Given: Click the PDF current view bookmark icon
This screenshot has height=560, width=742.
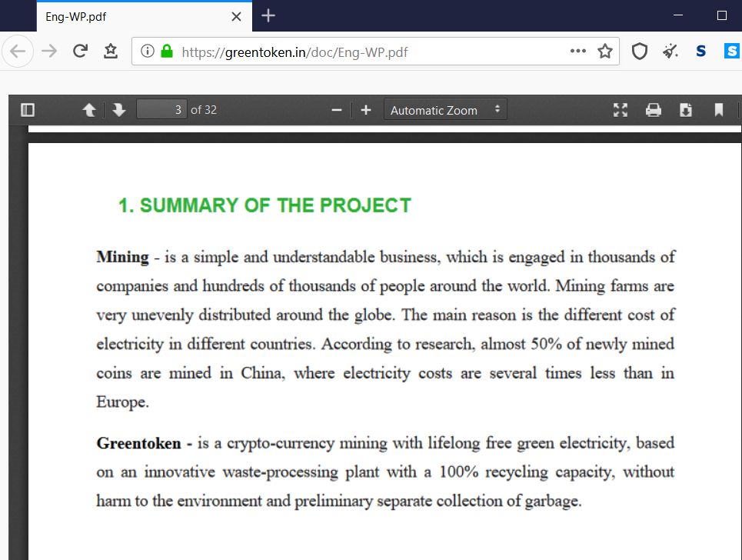Looking at the screenshot, I should pyautogui.click(x=718, y=110).
